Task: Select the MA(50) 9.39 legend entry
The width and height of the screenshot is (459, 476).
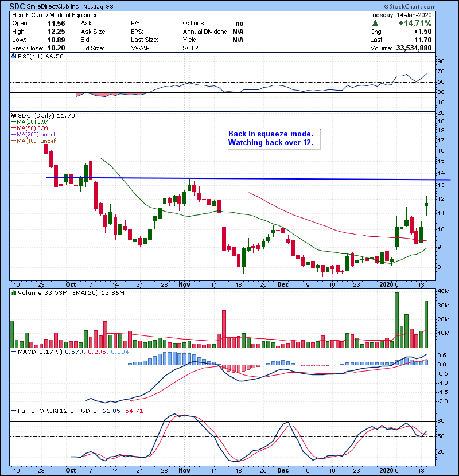Action: point(29,128)
